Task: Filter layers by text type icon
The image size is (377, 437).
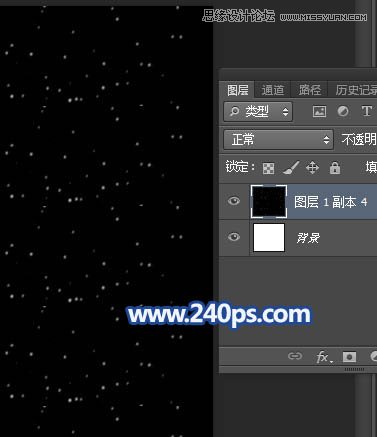Action: [x=367, y=111]
